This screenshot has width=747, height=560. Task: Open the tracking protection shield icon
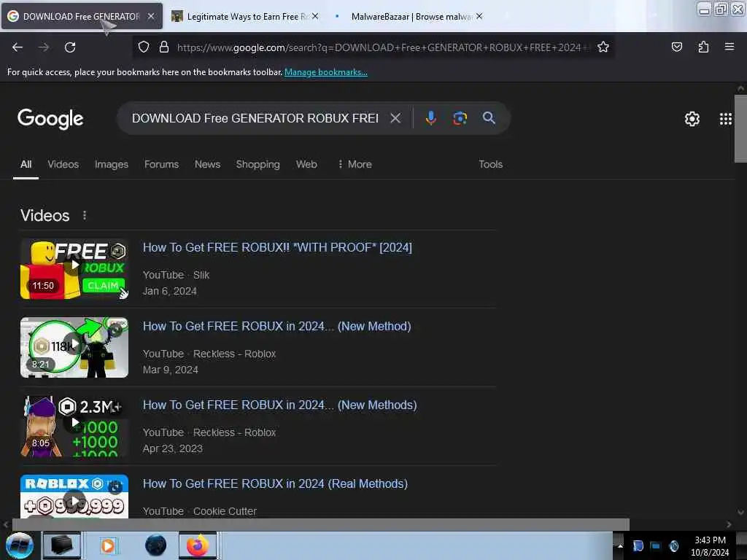click(x=144, y=47)
